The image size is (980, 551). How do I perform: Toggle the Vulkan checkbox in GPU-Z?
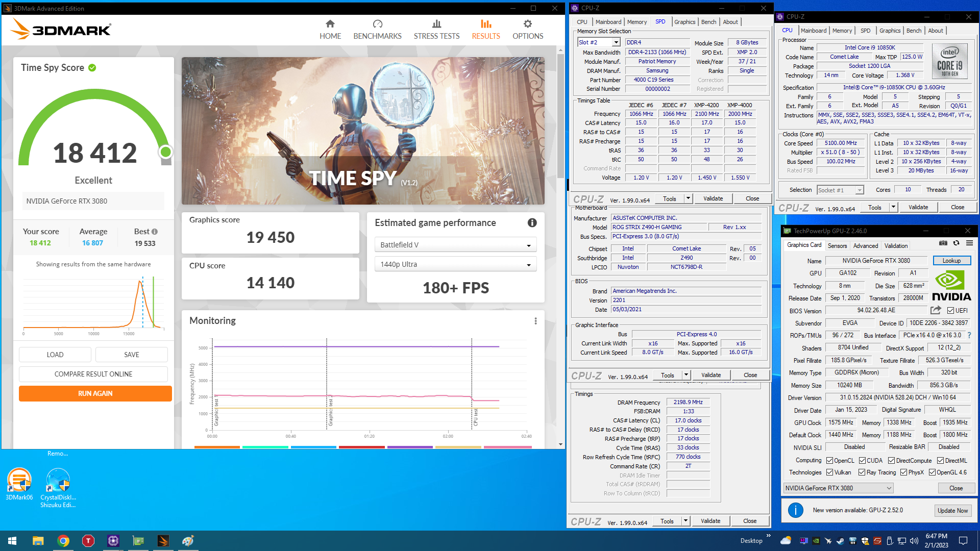point(830,472)
